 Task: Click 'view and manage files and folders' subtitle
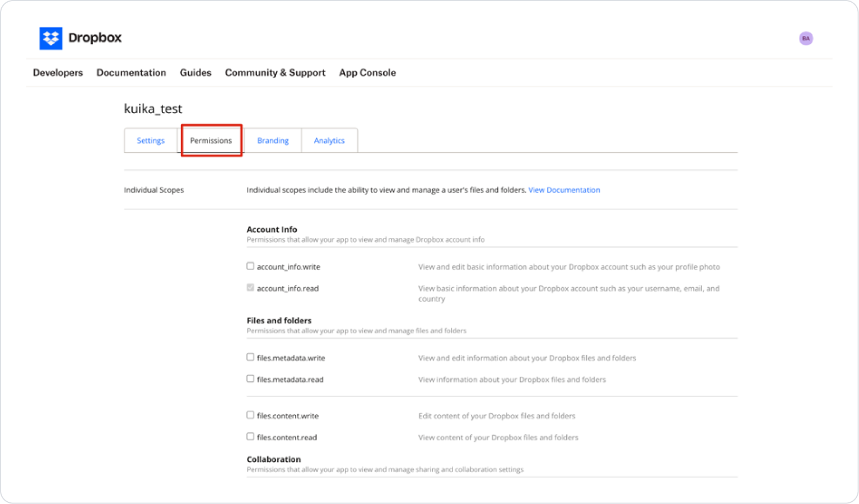click(x=356, y=331)
